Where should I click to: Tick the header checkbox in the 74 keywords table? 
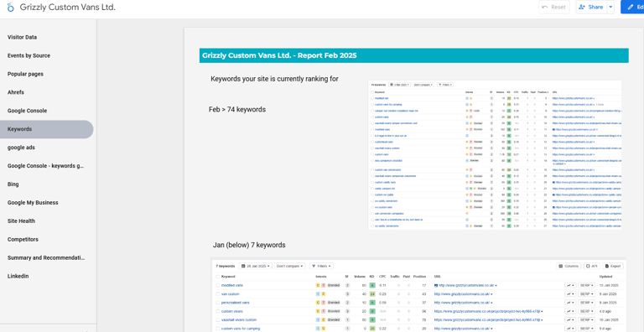click(372, 92)
